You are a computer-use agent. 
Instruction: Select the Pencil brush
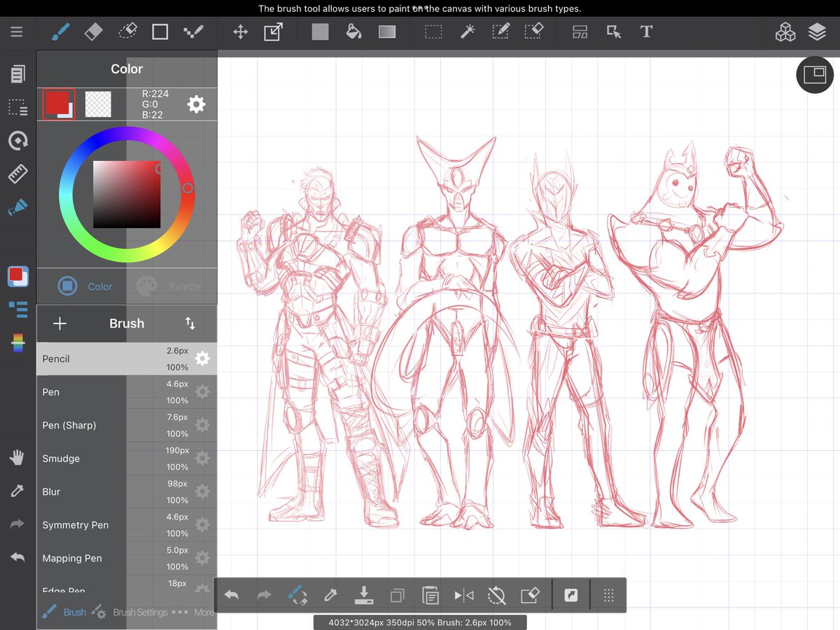127,358
